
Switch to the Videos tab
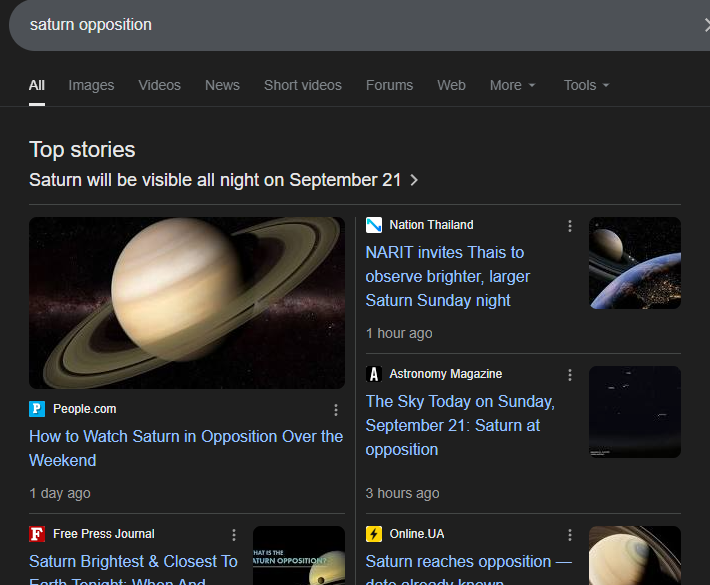(159, 85)
